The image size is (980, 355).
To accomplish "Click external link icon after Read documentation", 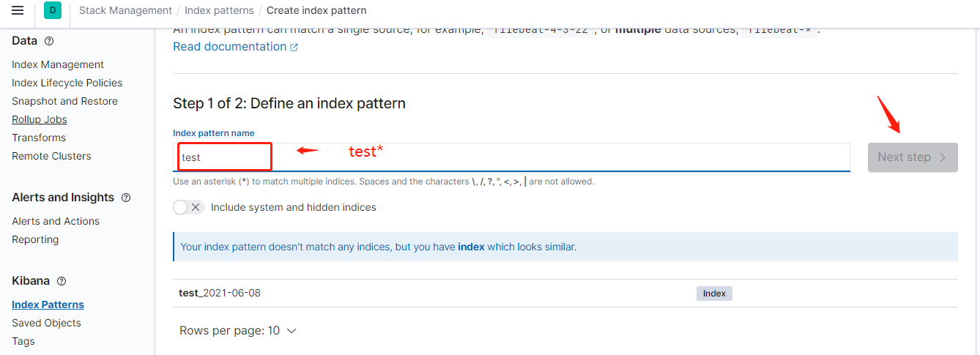I will (294, 47).
